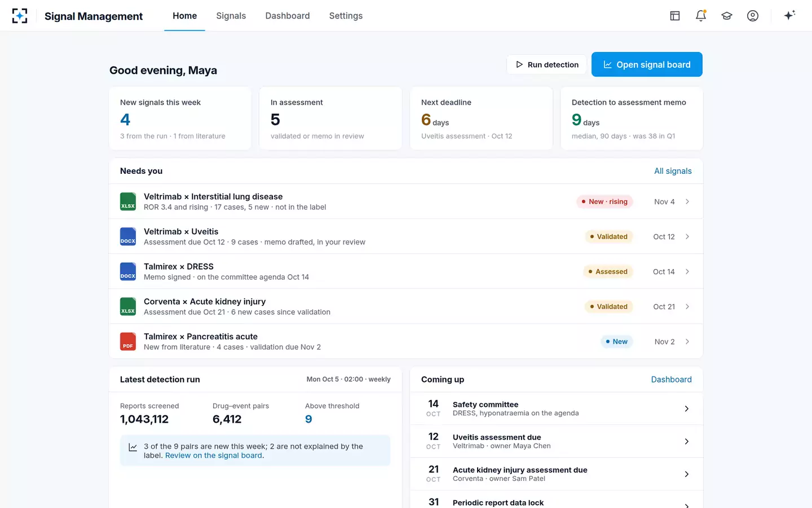Open Safety committee event chevron

point(686,409)
